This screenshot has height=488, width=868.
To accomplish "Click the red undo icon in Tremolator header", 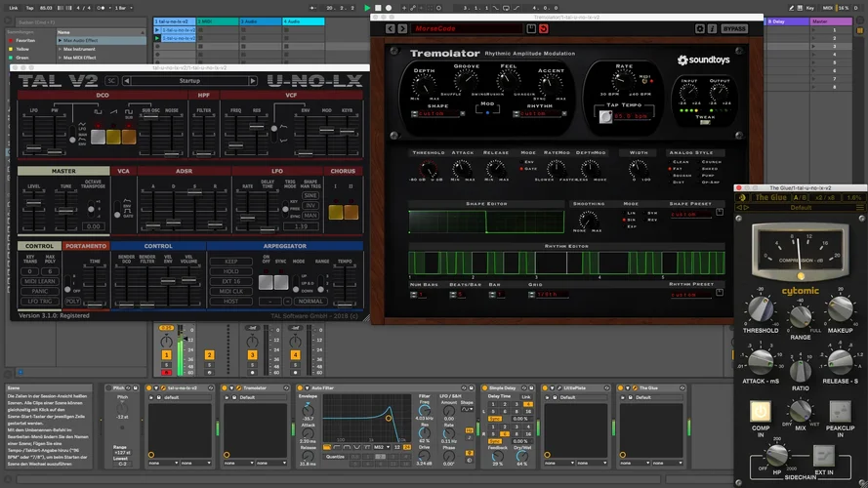I will click(x=544, y=28).
